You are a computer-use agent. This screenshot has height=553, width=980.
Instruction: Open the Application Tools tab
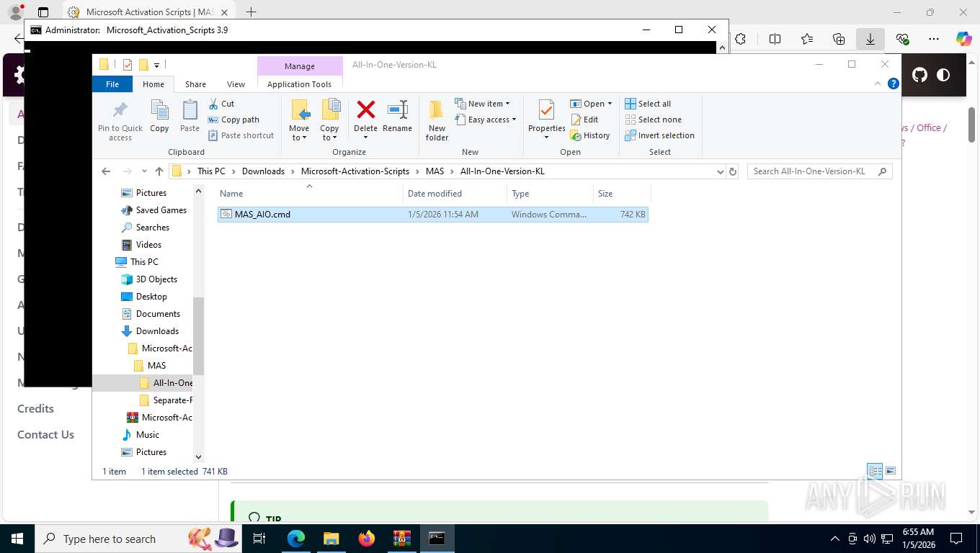pos(299,84)
